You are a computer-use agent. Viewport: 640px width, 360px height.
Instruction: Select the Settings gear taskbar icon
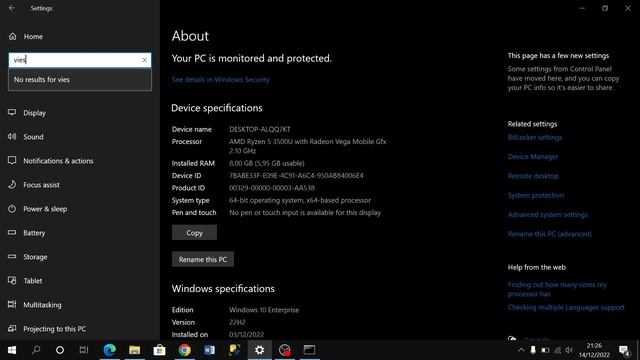point(260,350)
